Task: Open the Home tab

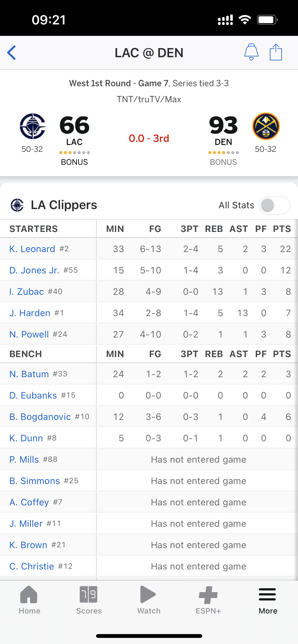Action: [x=29, y=600]
